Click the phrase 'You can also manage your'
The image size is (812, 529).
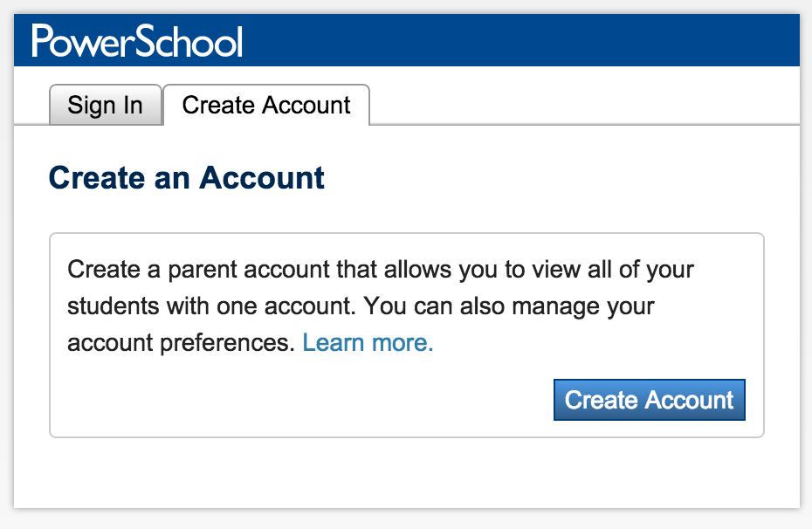tap(509, 306)
